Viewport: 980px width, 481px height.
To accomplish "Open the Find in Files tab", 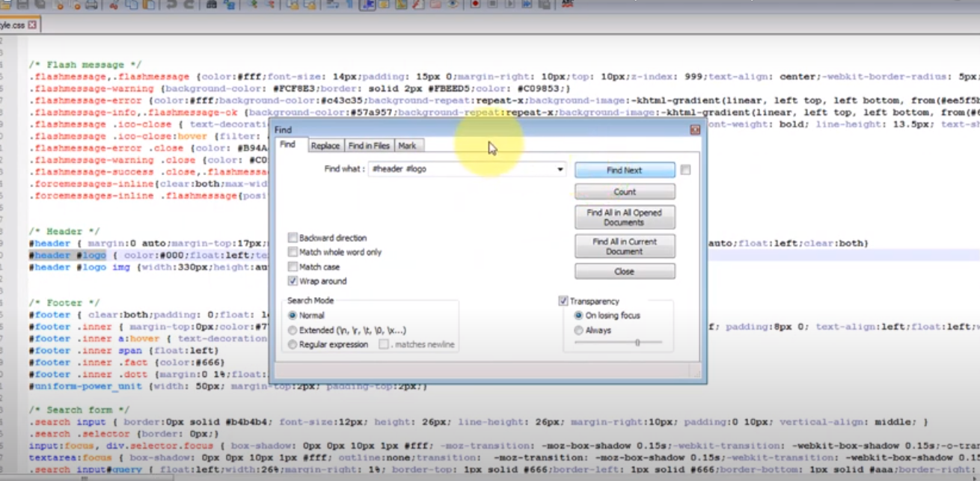I will tap(369, 146).
